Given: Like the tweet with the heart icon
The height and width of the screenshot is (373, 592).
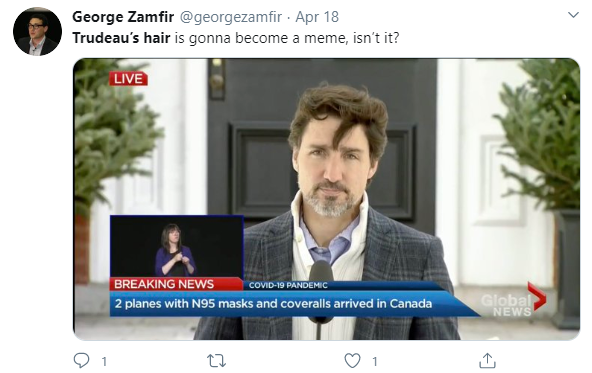Looking at the screenshot, I should click(352, 361).
